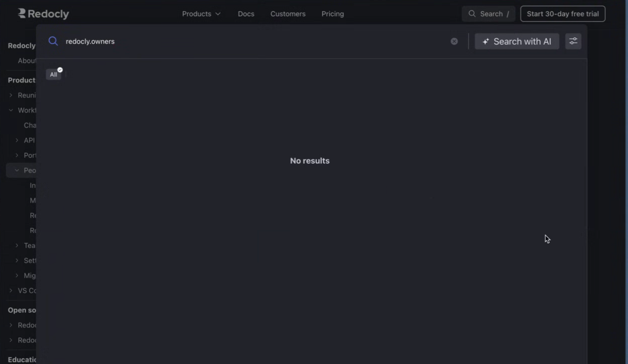Expand the Reuni sidebar item chevron
Viewport: 628px width, 364px height.
point(11,95)
